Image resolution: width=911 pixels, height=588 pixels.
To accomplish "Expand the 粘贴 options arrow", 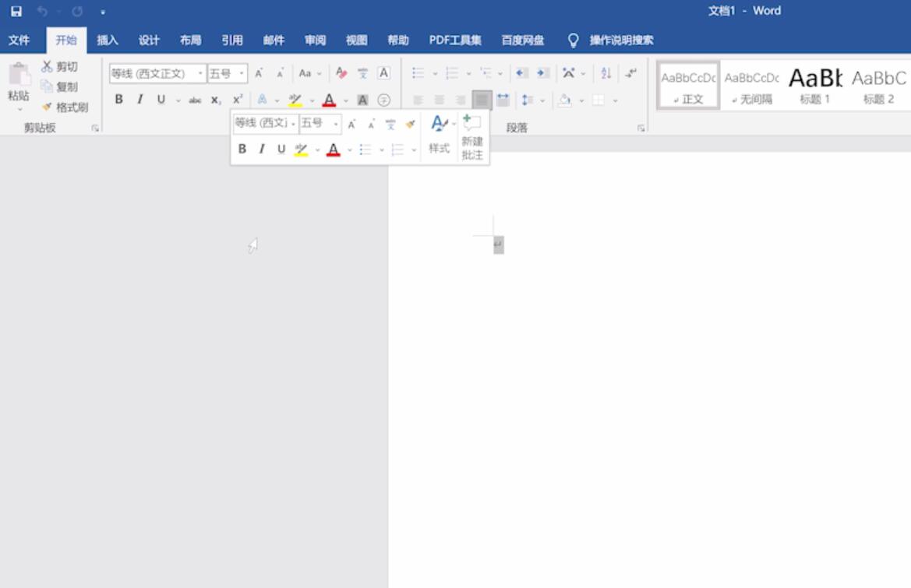I will click(19, 109).
